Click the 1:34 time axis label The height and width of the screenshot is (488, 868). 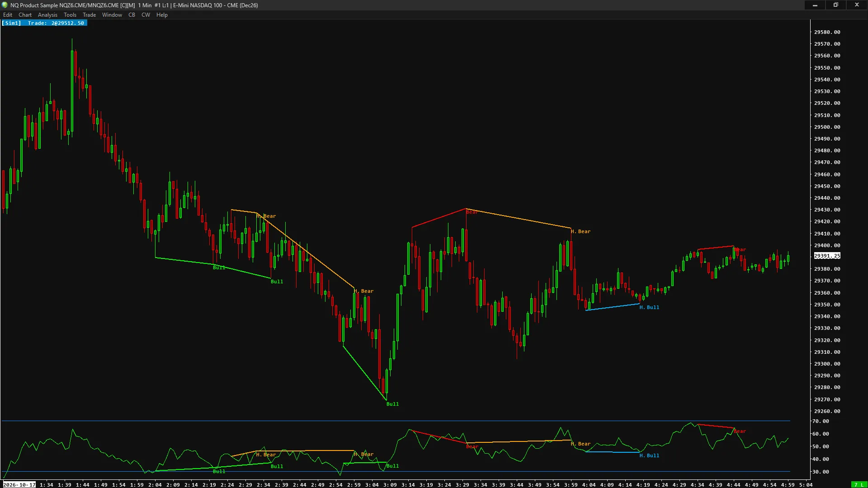click(47, 485)
